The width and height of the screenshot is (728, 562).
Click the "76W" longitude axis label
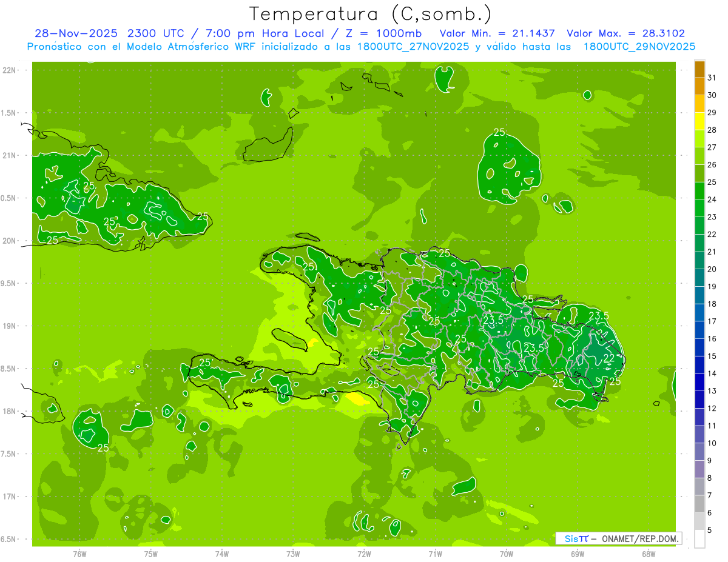click(x=79, y=554)
